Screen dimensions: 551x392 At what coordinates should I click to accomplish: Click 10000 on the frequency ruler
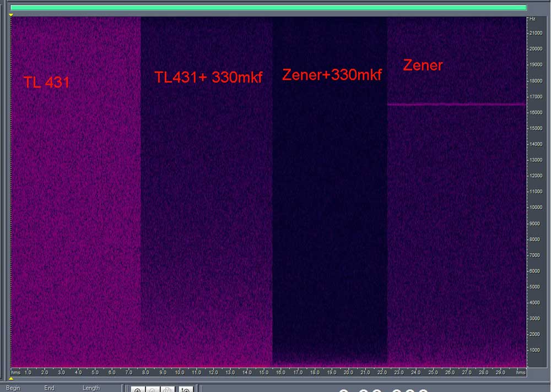pos(536,207)
